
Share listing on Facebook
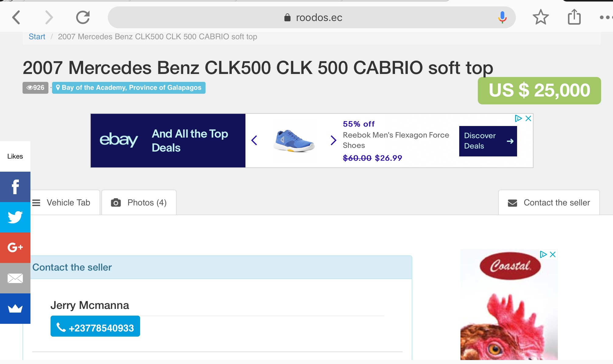point(15,187)
